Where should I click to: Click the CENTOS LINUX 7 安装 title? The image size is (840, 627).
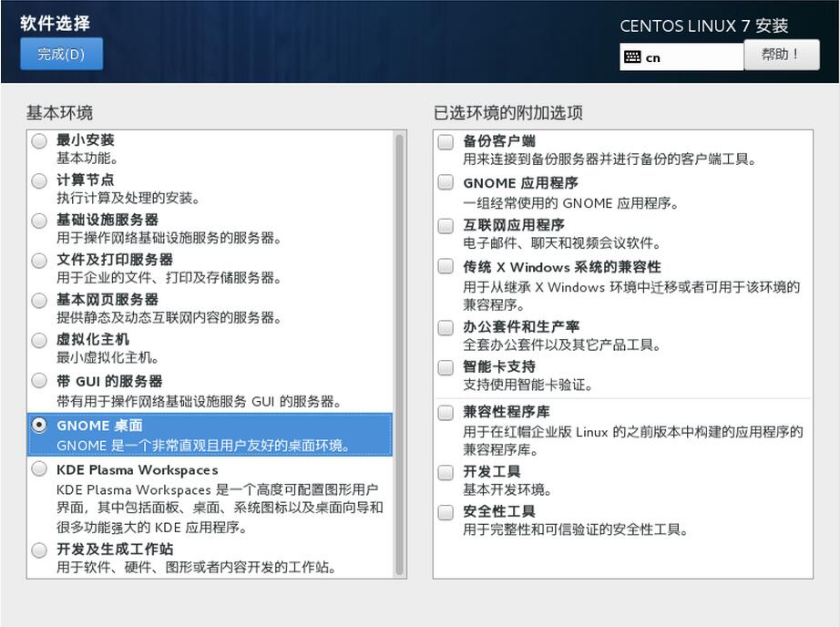(704, 26)
